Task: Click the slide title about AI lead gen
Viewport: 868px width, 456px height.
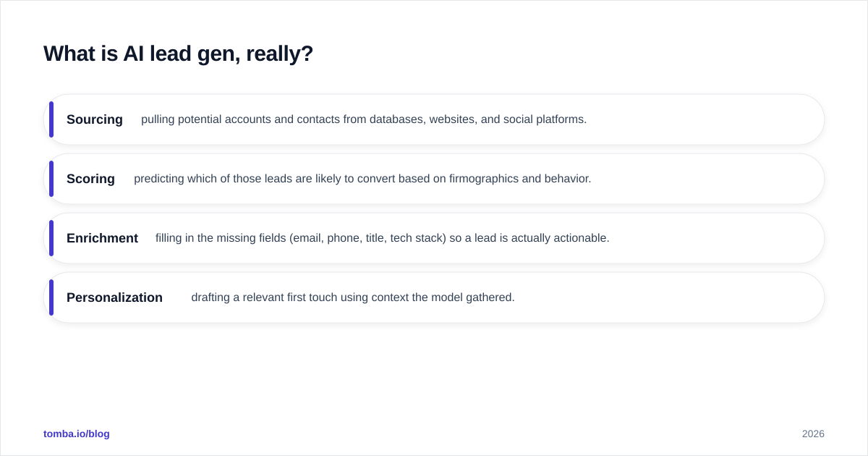Action: [x=178, y=54]
